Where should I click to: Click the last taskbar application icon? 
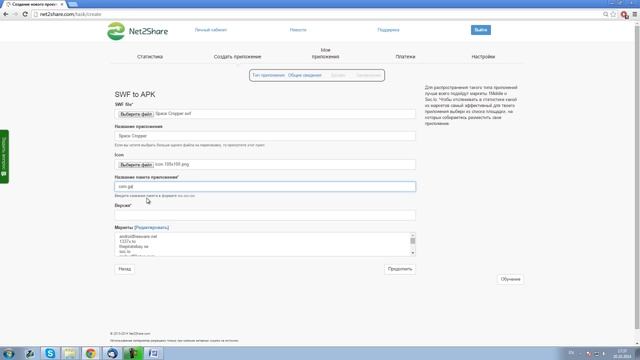[x=154, y=353]
